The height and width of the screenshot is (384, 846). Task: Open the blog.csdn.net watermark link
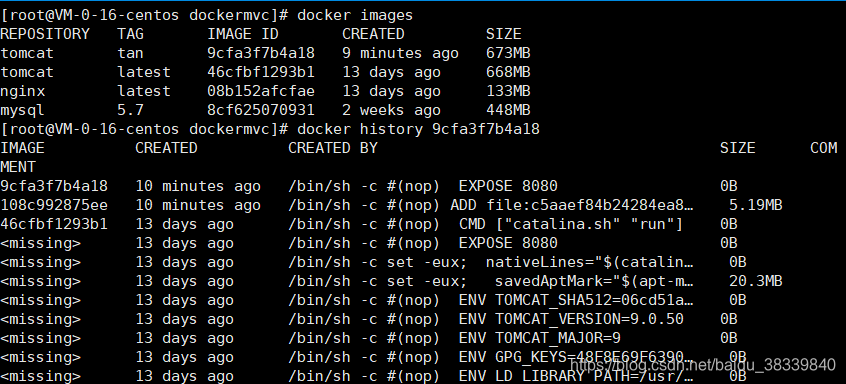(x=703, y=365)
